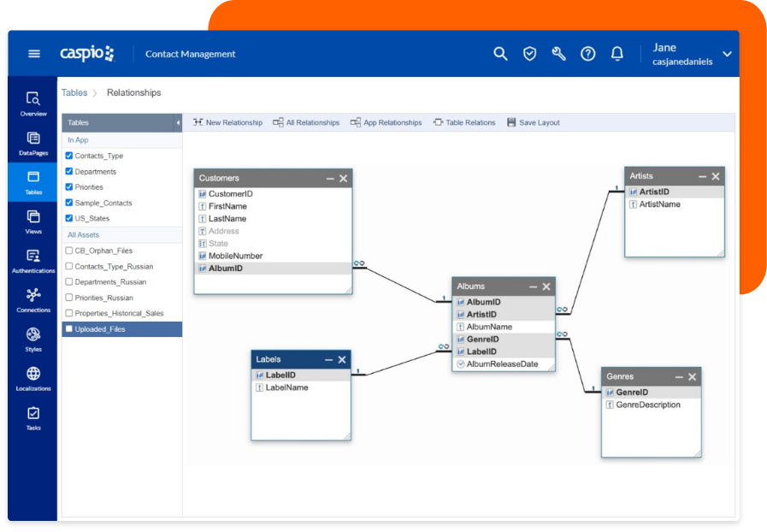
Task: Show App Relationships
Action: click(x=386, y=122)
